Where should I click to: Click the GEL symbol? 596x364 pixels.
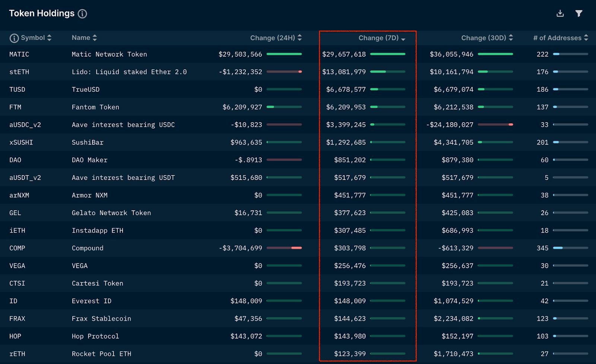tap(15, 213)
